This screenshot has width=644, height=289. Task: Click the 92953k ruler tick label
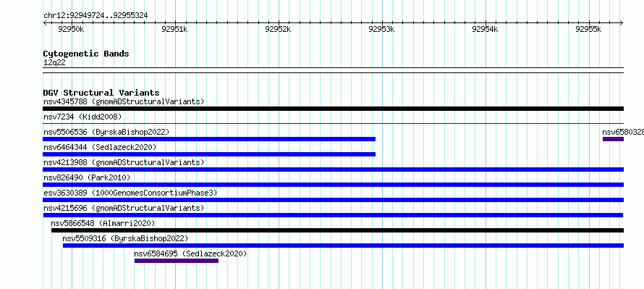382,29
